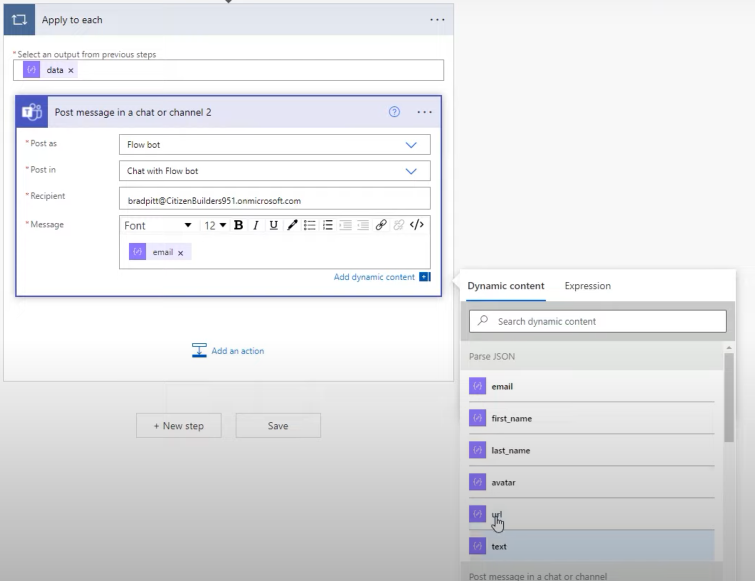This screenshot has height=581, width=755.
Task: Insert a numbered list
Action: click(328, 225)
